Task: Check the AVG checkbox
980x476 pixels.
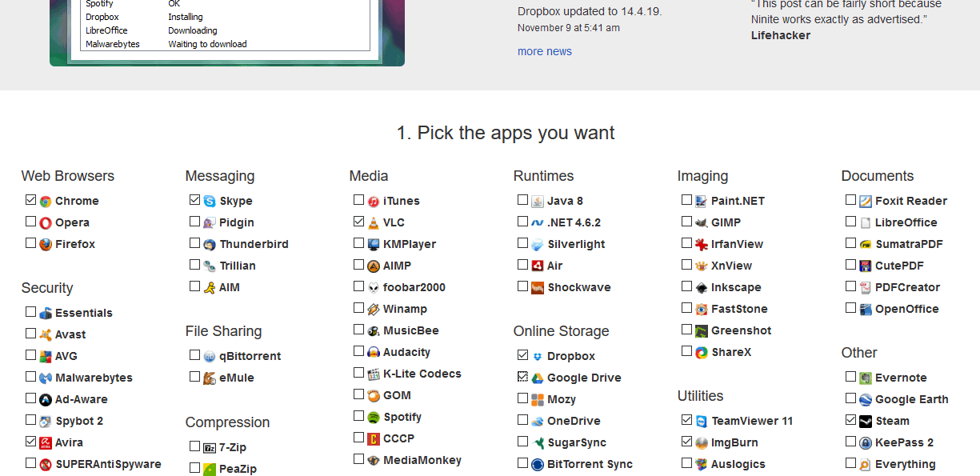Action: tap(30, 355)
